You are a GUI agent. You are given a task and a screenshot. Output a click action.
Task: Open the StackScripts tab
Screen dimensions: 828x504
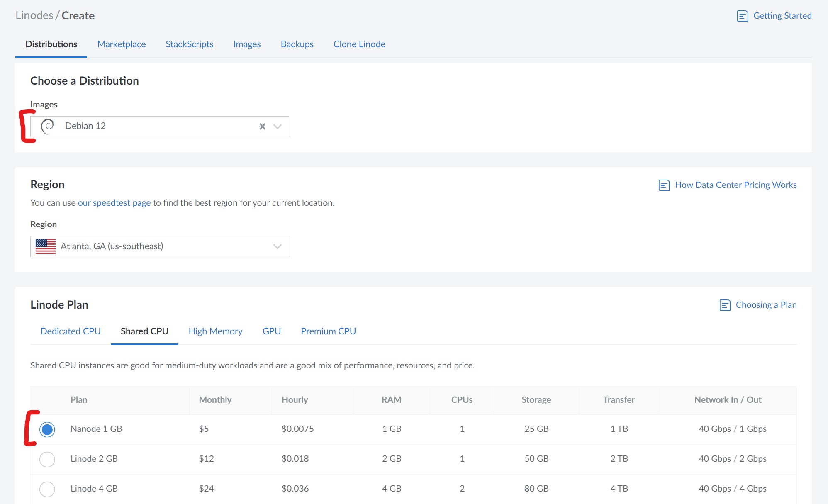[x=190, y=44]
